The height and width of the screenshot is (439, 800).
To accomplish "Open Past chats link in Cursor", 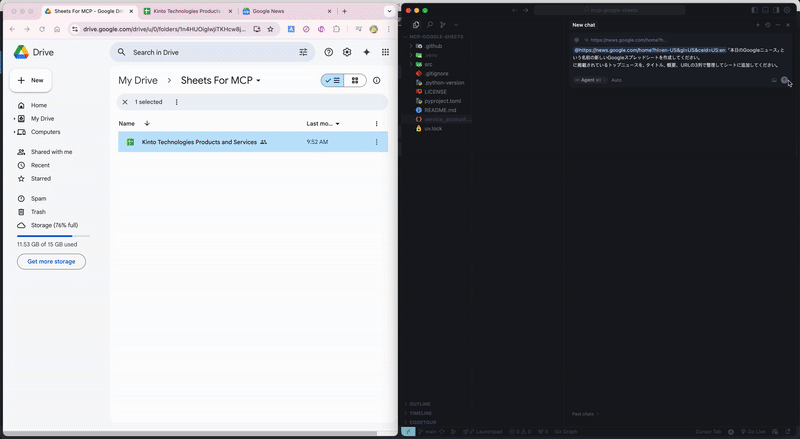I will [585, 414].
